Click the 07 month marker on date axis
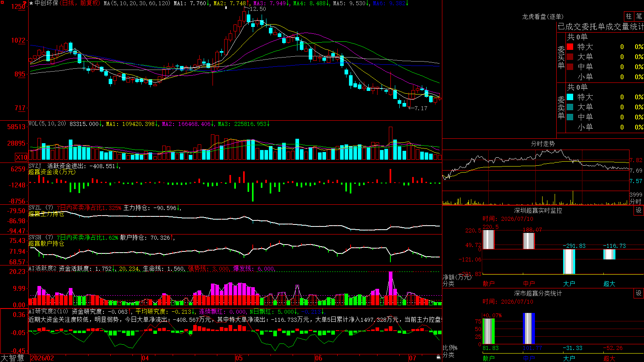 pyautogui.click(x=413, y=358)
